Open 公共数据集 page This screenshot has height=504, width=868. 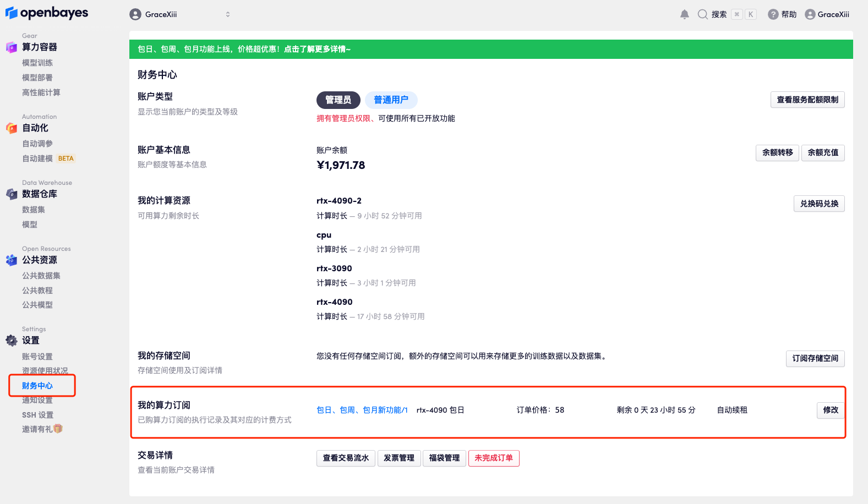pos(41,276)
